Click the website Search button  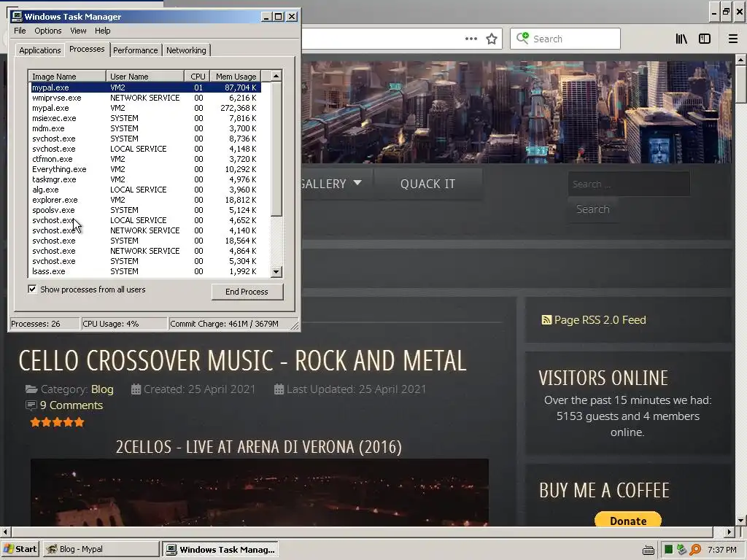[x=592, y=209]
